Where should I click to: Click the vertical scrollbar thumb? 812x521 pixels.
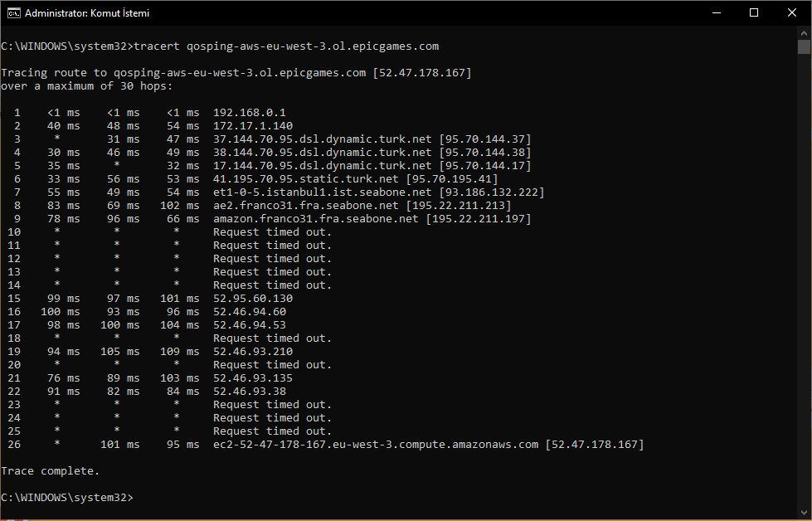pos(804,46)
